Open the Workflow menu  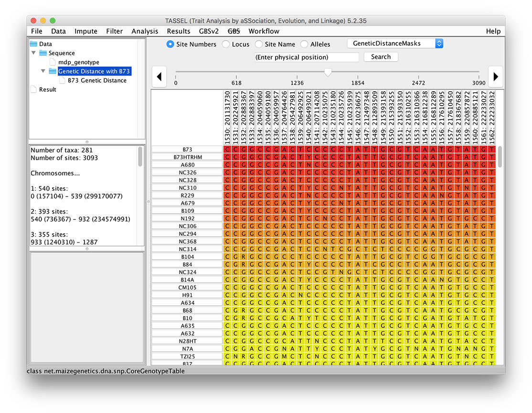pyautogui.click(x=264, y=31)
